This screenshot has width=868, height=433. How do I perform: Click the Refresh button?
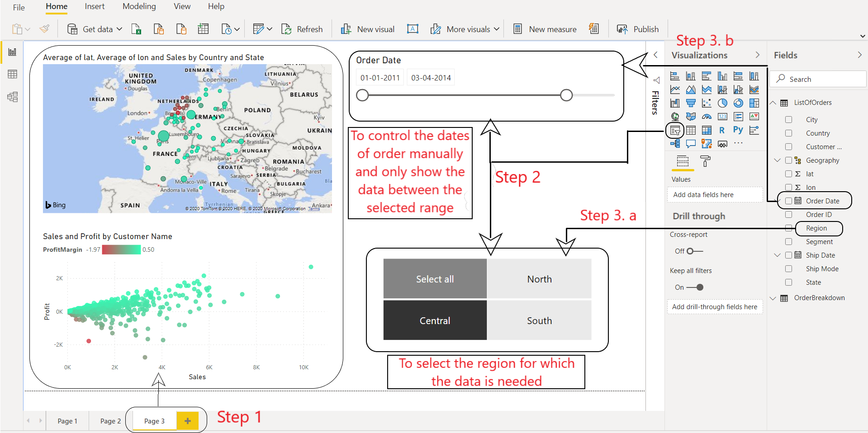coord(302,29)
